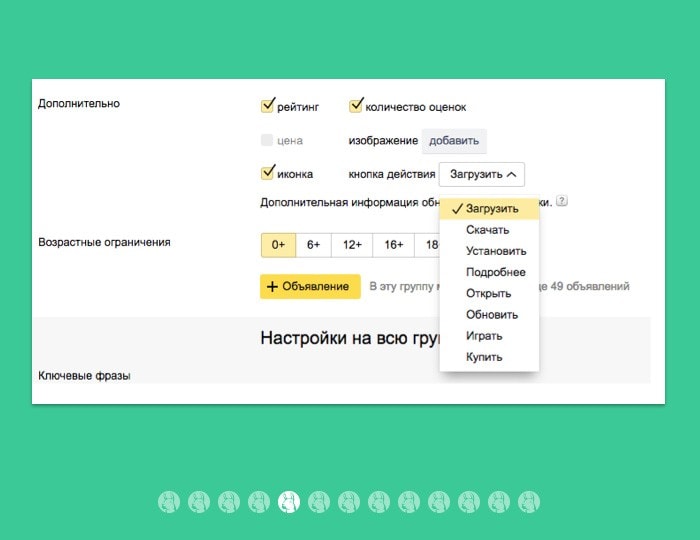Go to the tenth slide dot icon
This screenshot has height=540, width=700.
pyautogui.click(x=439, y=502)
